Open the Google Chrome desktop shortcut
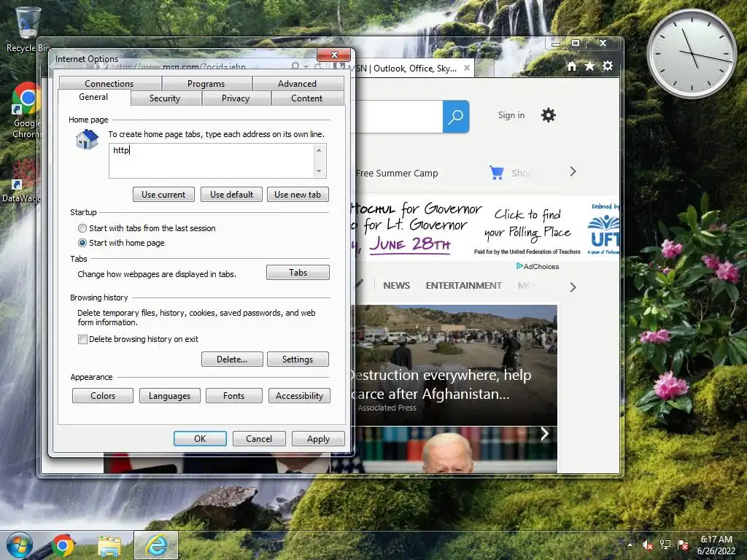 pyautogui.click(x=27, y=111)
